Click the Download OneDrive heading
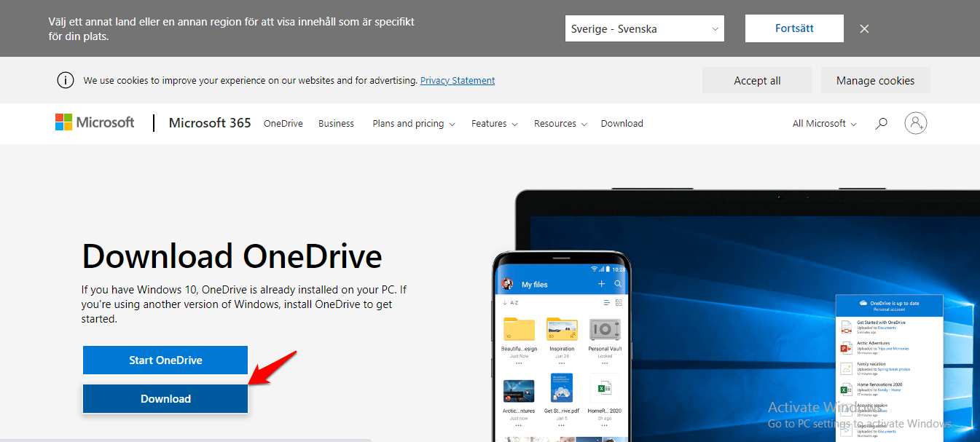This screenshot has width=980, height=442. (x=232, y=256)
